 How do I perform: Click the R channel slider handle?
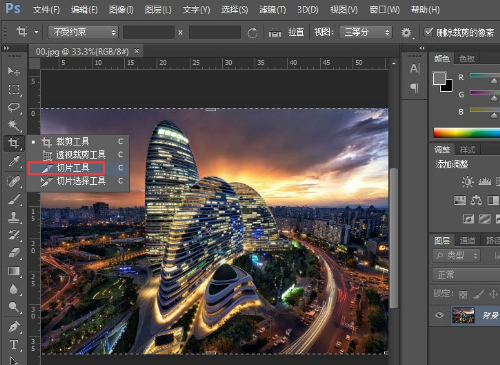[x=494, y=81]
